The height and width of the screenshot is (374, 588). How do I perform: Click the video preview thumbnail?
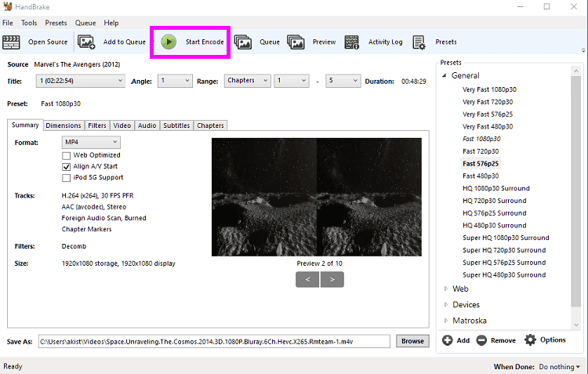317,198
